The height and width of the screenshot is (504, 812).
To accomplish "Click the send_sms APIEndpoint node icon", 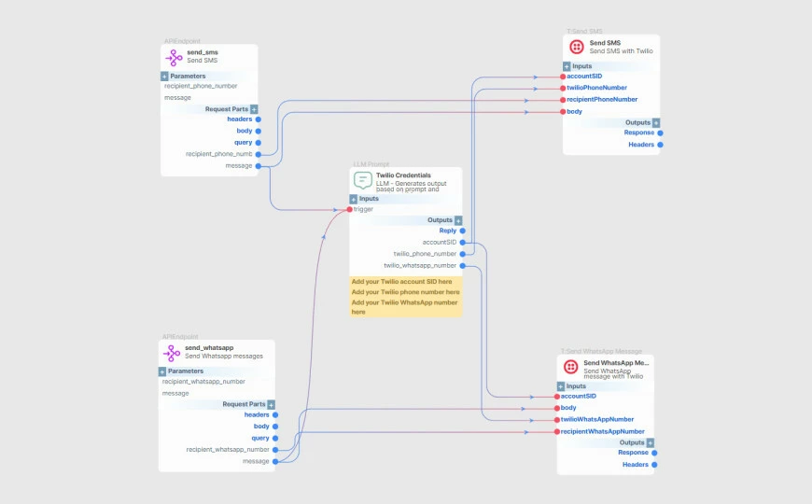I will (174, 57).
